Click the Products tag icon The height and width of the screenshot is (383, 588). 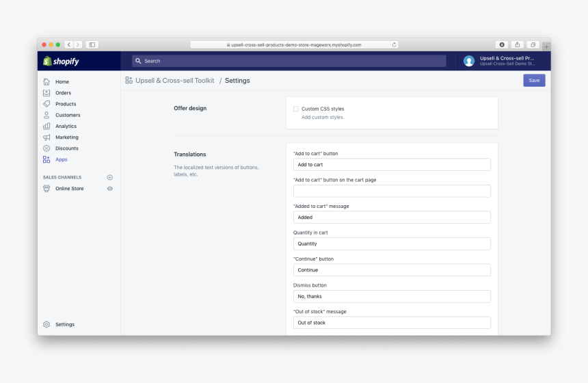[x=46, y=104]
